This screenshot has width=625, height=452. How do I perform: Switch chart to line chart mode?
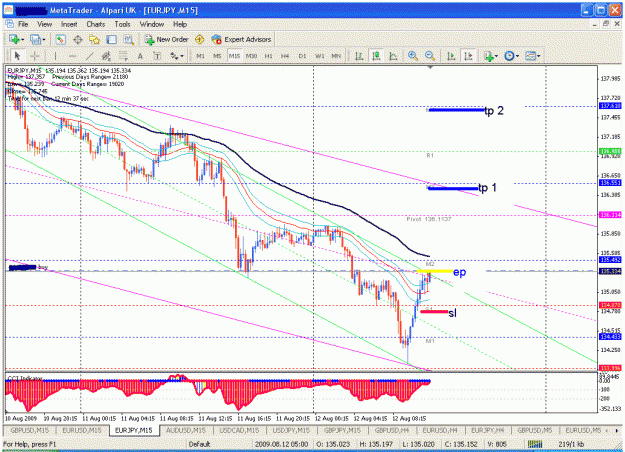(x=393, y=56)
